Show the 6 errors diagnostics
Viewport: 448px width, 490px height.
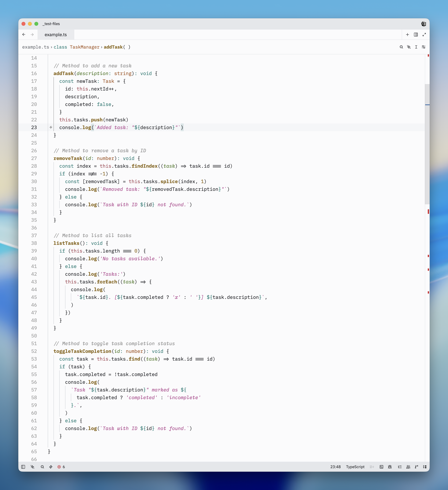coord(61,467)
